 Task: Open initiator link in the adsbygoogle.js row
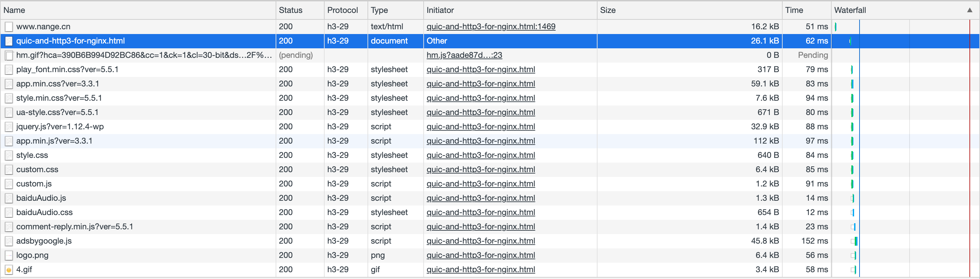pyautogui.click(x=480, y=241)
